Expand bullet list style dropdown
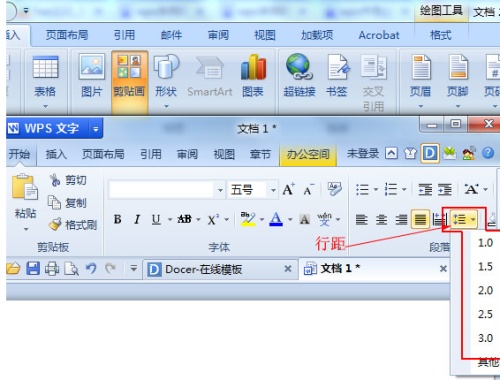 pos(376,190)
